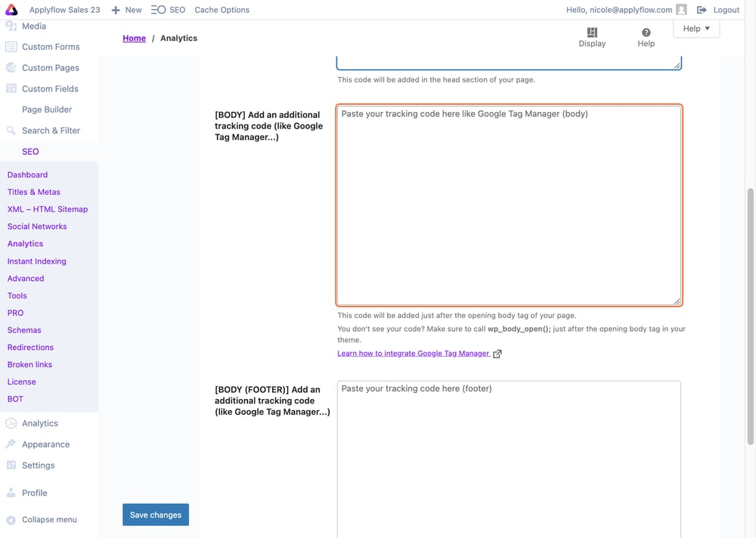Click the Profile person icon
This screenshot has height=538, width=756.
[11, 493]
